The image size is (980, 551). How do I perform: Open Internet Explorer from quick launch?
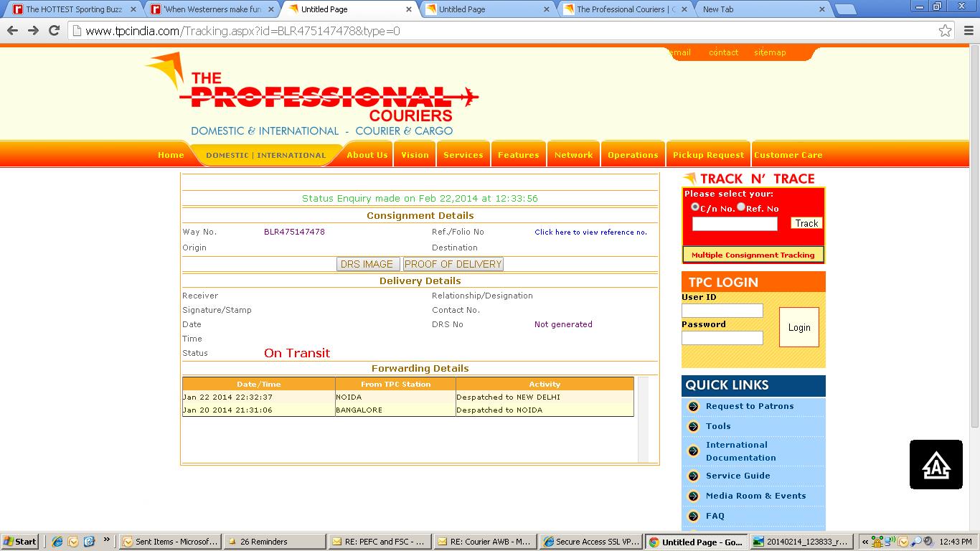point(57,542)
